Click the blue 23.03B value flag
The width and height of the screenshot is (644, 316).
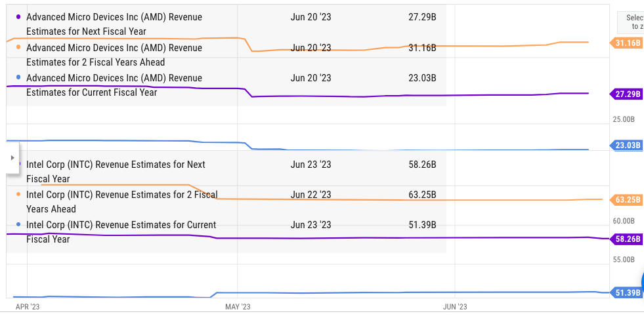coord(626,146)
